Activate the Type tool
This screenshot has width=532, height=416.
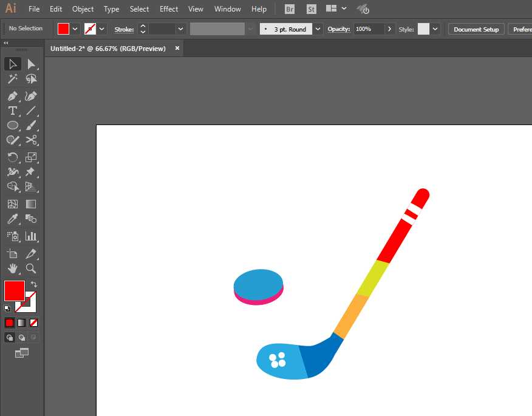12,111
